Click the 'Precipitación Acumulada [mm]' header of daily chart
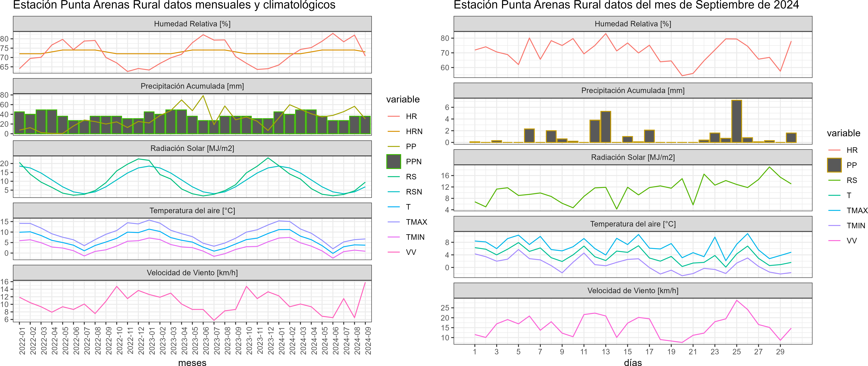 point(633,91)
